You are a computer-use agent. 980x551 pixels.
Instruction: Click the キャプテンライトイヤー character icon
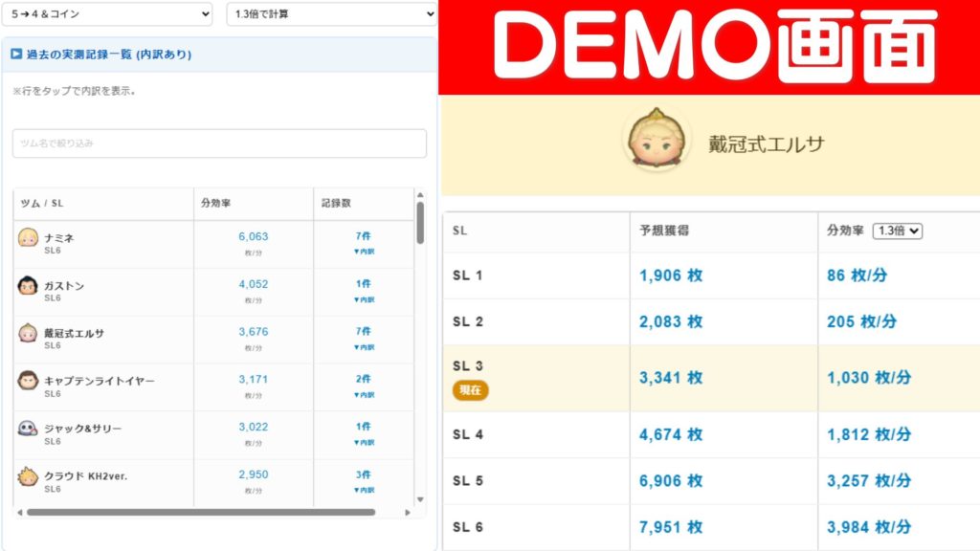tap(28, 381)
